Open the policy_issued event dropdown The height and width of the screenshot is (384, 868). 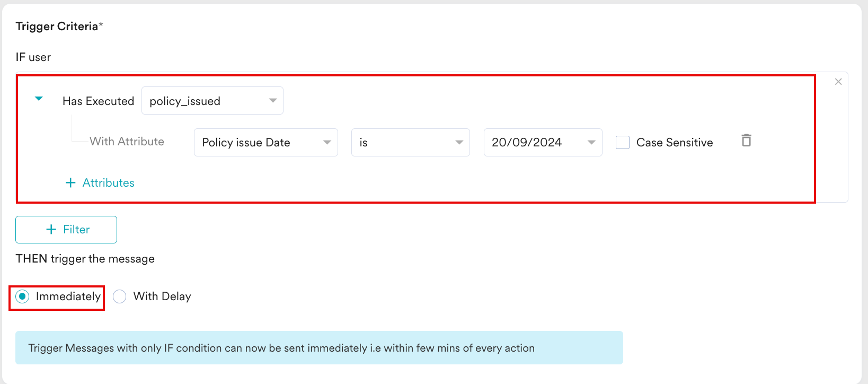point(212,101)
